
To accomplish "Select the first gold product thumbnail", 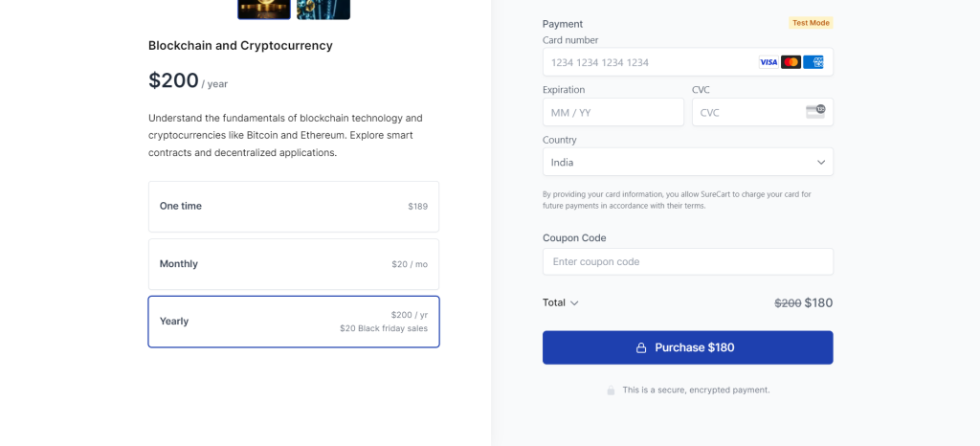I will 264,10.
